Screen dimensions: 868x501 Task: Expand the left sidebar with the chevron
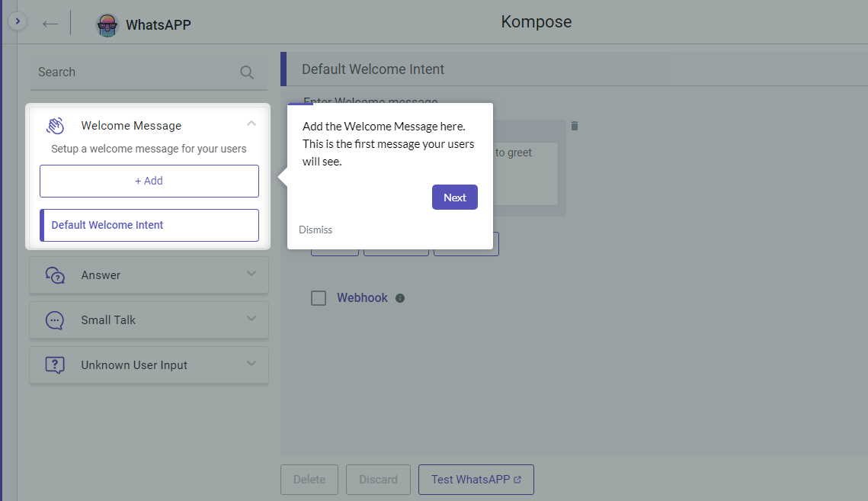pos(16,21)
